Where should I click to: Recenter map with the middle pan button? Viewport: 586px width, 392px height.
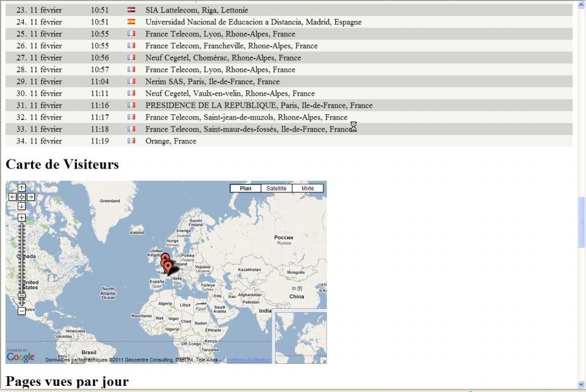[22, 197]
